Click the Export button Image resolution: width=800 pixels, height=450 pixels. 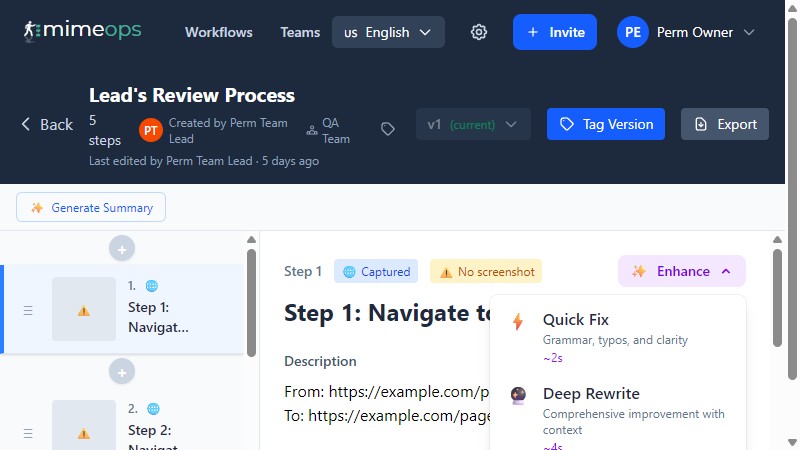click(724, 124)
